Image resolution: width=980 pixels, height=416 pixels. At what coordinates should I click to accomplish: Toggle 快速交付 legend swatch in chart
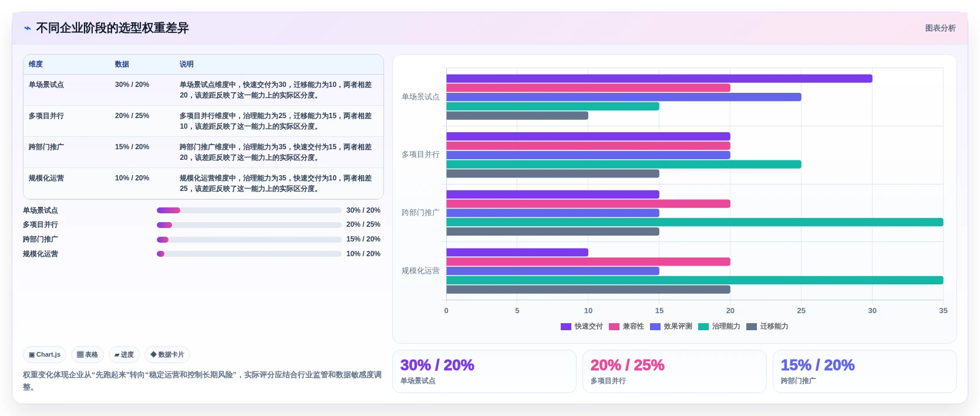pyautogui.click(x=566, y=327)
